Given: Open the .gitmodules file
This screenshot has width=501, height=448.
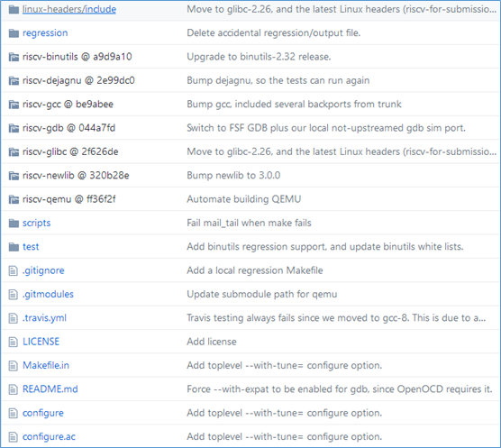Looking at the screenshot, I should pyautogui.click(x=48, y=294).
